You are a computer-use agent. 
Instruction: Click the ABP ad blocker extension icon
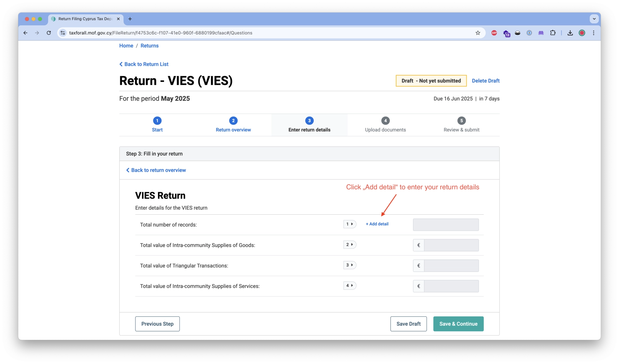(x=494, y=32)
